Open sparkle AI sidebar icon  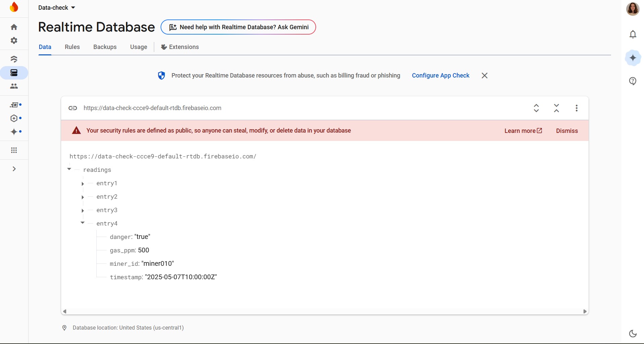coord(14,132)
